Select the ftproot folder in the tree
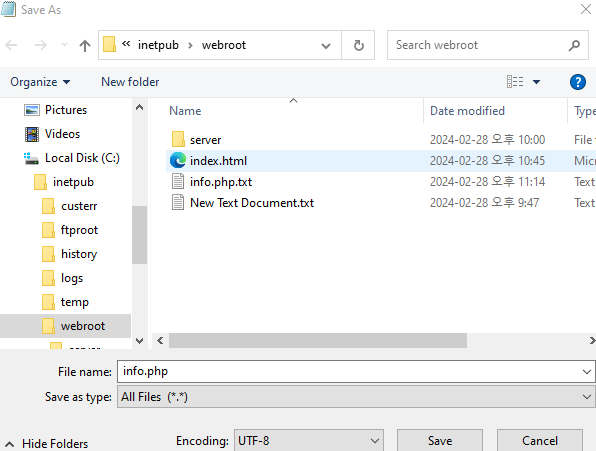This screenshot has height=451, width=596. pyautogui.click(x=79, y=230)
